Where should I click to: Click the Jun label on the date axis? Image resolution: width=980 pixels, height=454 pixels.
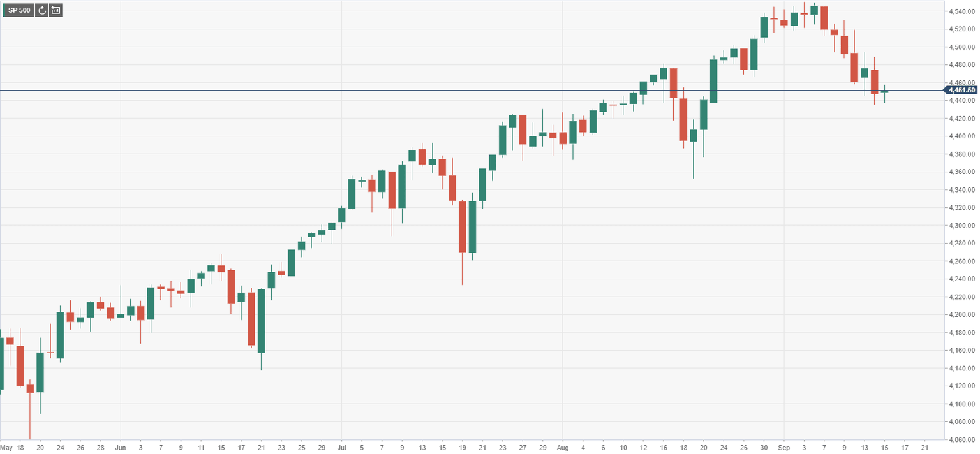tap(120, 448)
